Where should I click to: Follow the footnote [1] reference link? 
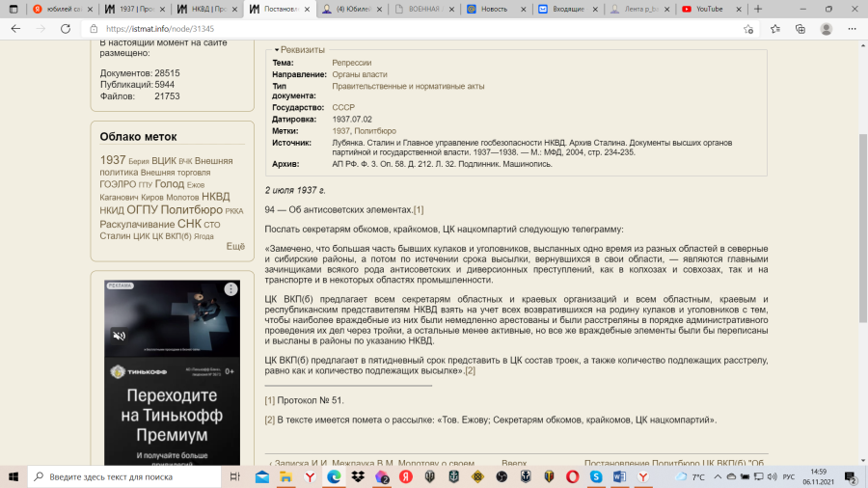(x=419, y=209)
